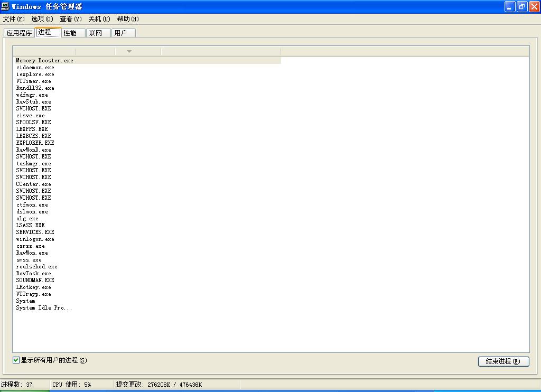The height and width of the screenshot is (392, 541).
Task: Open the 关机 menu
Action: pos(99,18)
